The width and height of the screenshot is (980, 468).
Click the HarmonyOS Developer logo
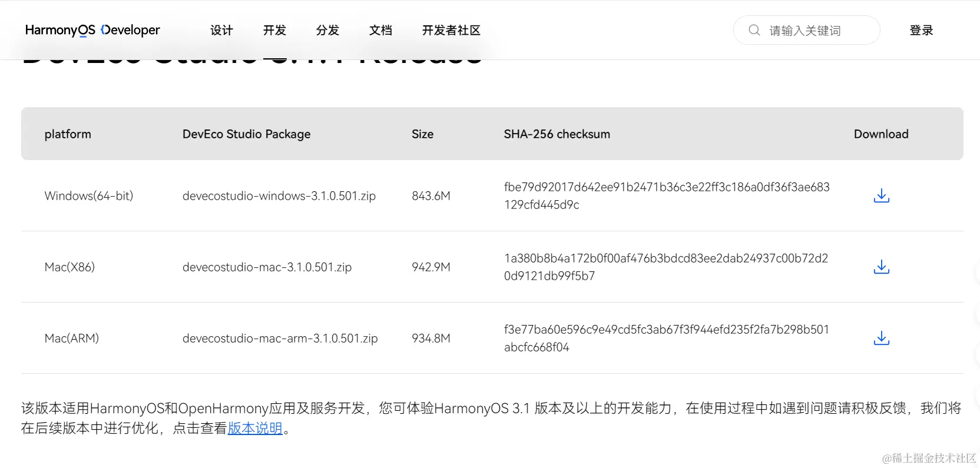tap(92, 30)
